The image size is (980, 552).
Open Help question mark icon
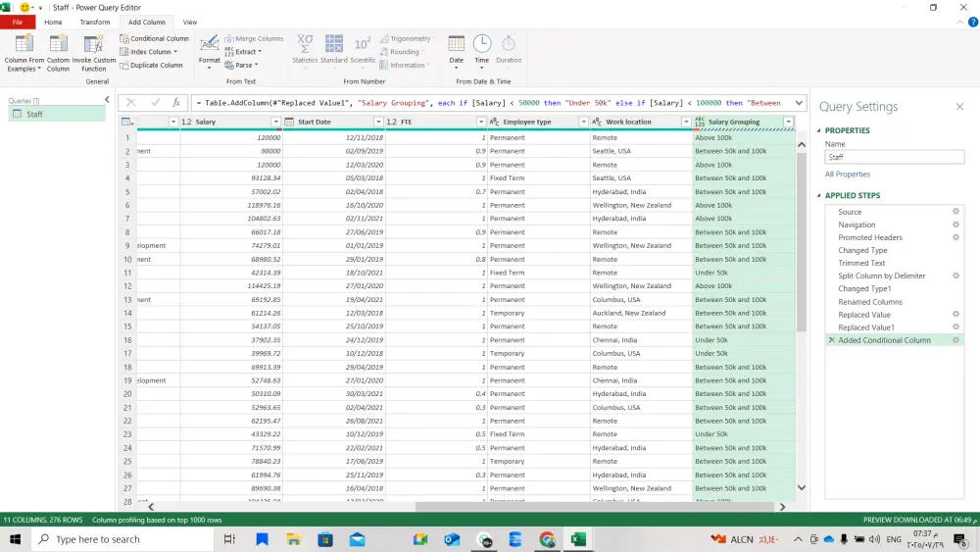point(972,22)
